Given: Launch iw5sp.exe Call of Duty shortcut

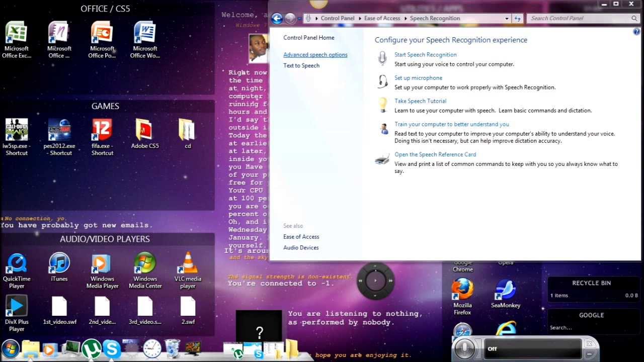Looking at the screenshot, I should [17, 137].
